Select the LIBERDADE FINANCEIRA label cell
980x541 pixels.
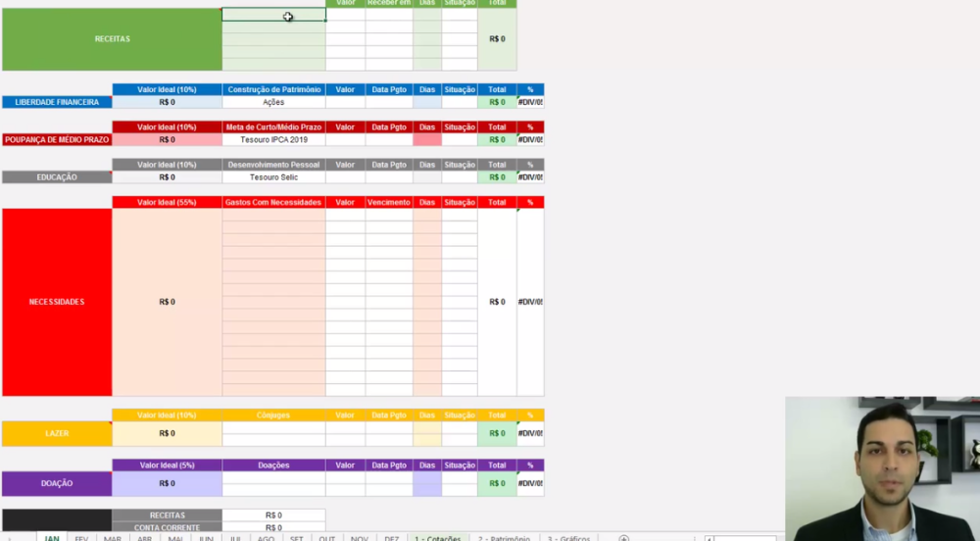pyautogui.click(x=56, y=102)
